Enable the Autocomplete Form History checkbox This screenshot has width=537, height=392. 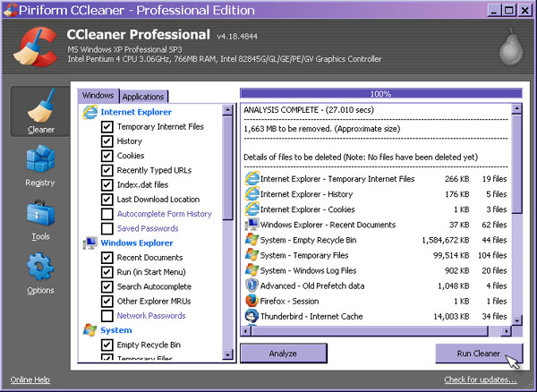click(107, 214)
